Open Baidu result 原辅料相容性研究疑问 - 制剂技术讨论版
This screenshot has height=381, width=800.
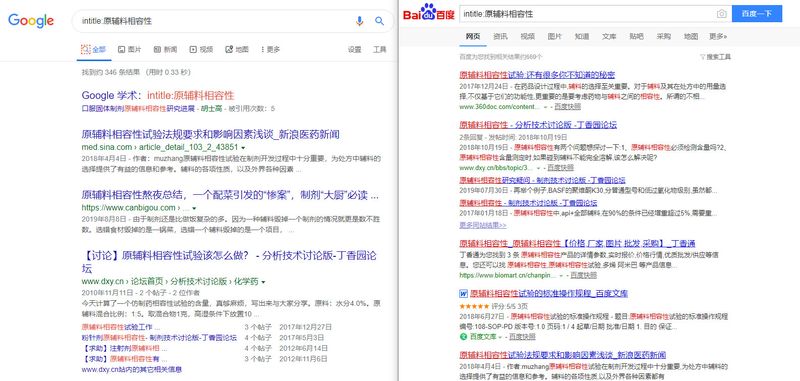pyautogui.click(x=542, y=181)
